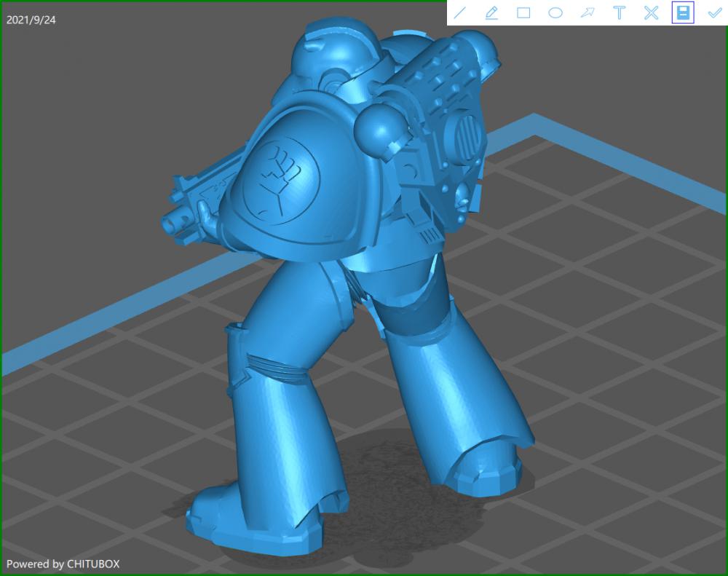
Task: Save the screenshot with the floppy icon
Action: coord(683,12)
